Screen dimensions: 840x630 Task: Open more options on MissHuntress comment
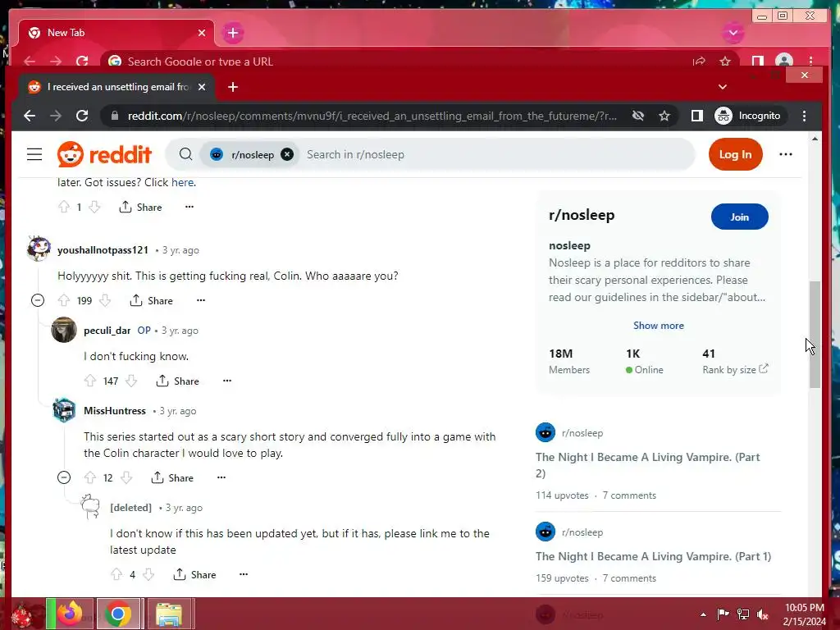[221, 477]
